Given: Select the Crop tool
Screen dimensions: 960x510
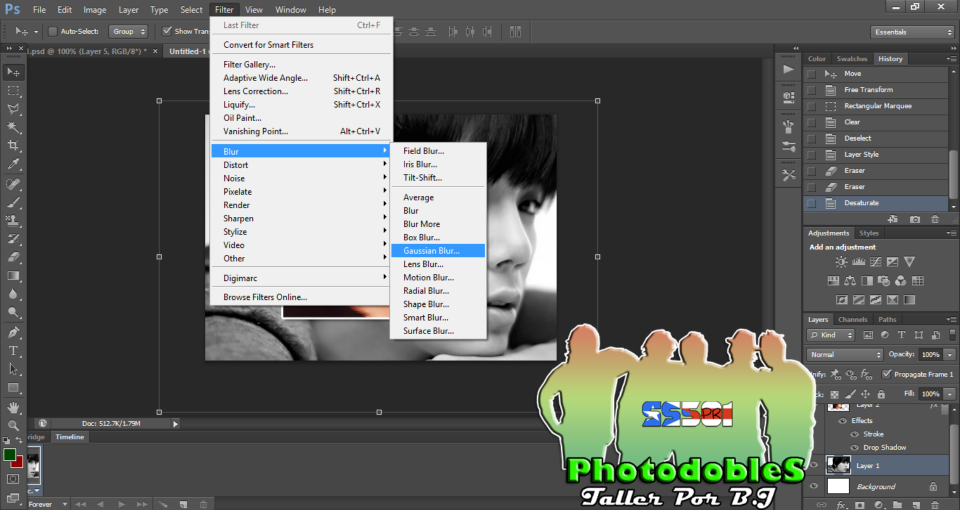Looking at the screenshot, I should 13,146.
